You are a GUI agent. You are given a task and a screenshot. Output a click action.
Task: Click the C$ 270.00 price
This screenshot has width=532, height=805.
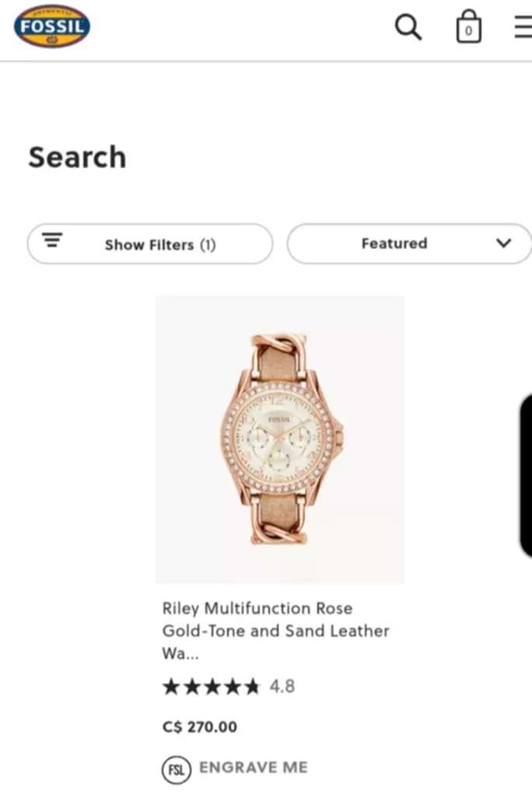[x=200, y=727]
